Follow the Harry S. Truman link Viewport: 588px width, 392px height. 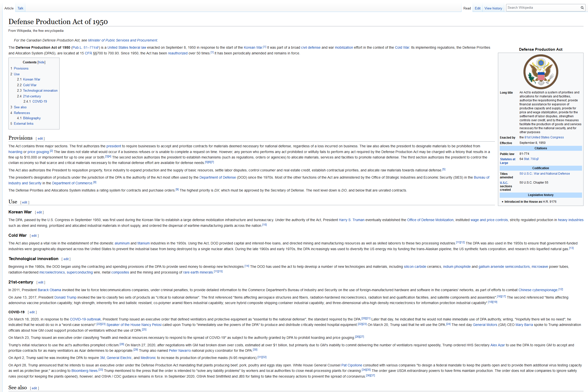(351, 220)
